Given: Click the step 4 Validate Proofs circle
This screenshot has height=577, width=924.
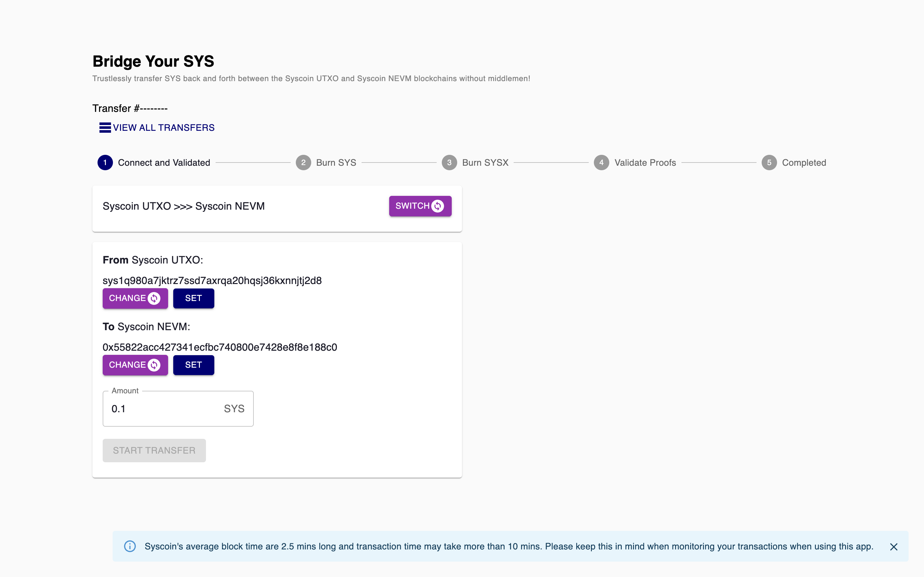Looking at the screenshot, I should [x=601, y=163].
